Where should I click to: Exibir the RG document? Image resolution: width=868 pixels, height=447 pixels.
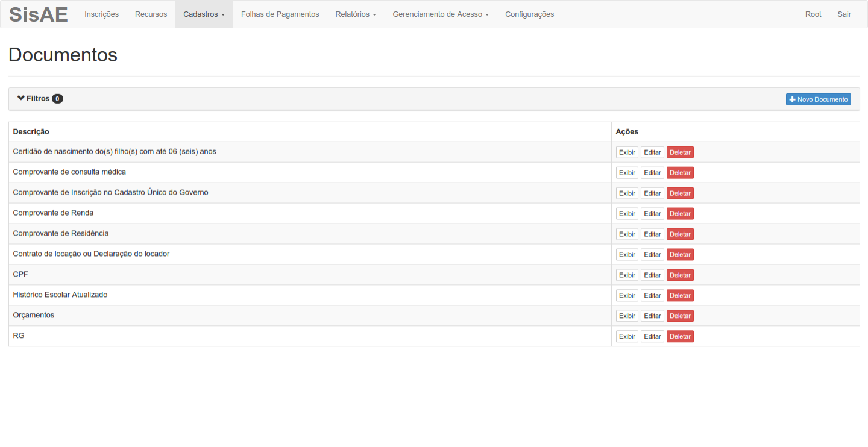click(x=627, y=337)
